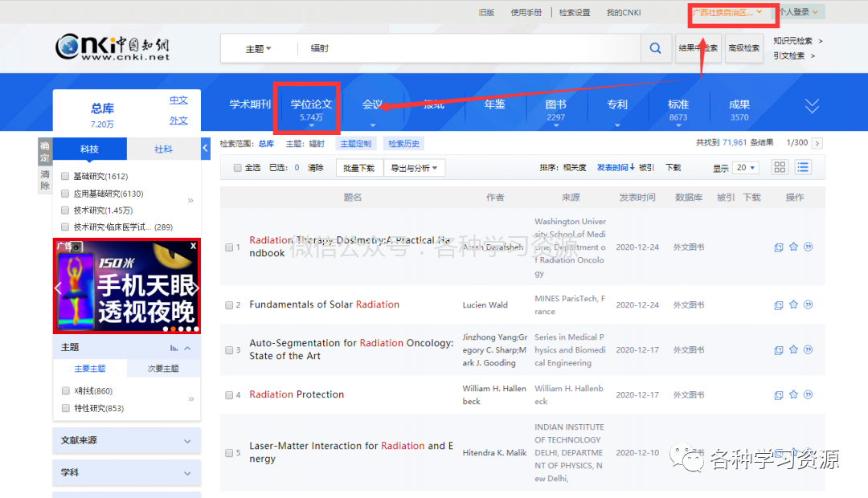This screenshot has height=498, width=868.
Task: Sort results by 相关度
Action: pos(575,168)
